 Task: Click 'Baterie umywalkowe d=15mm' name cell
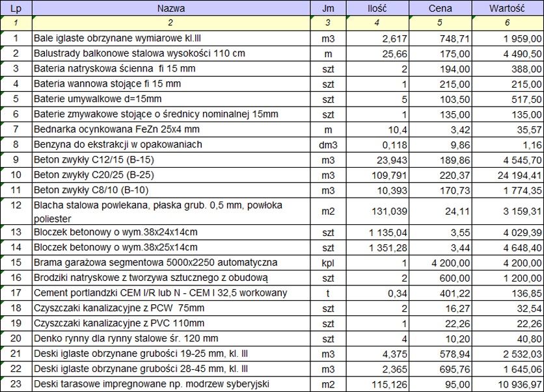(x=171, y=99)
